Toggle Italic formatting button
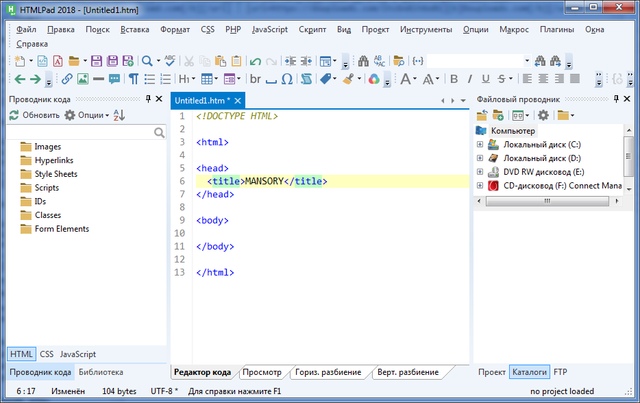This screenshot has height=403, width=640. (x=471, y=79)
